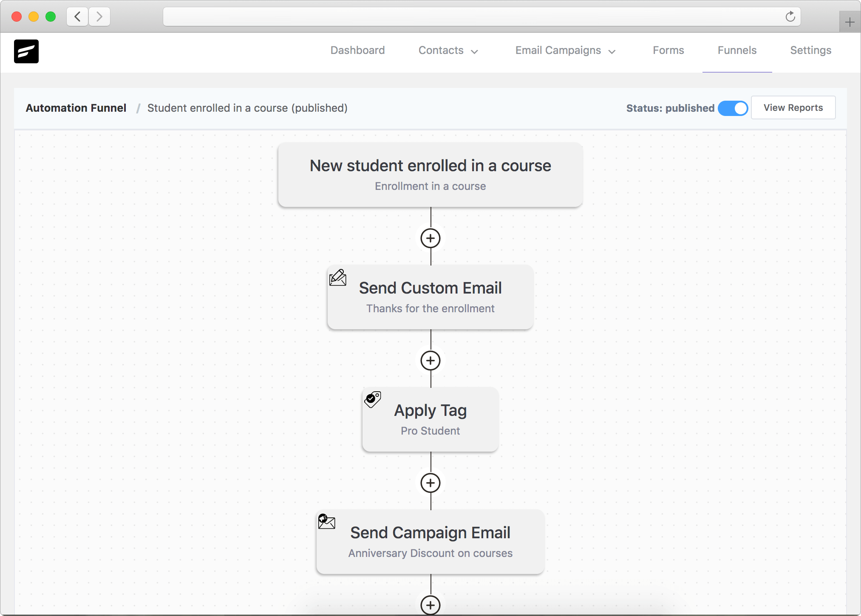Expand the Email Campaigns dropdown

pos(565,50)
